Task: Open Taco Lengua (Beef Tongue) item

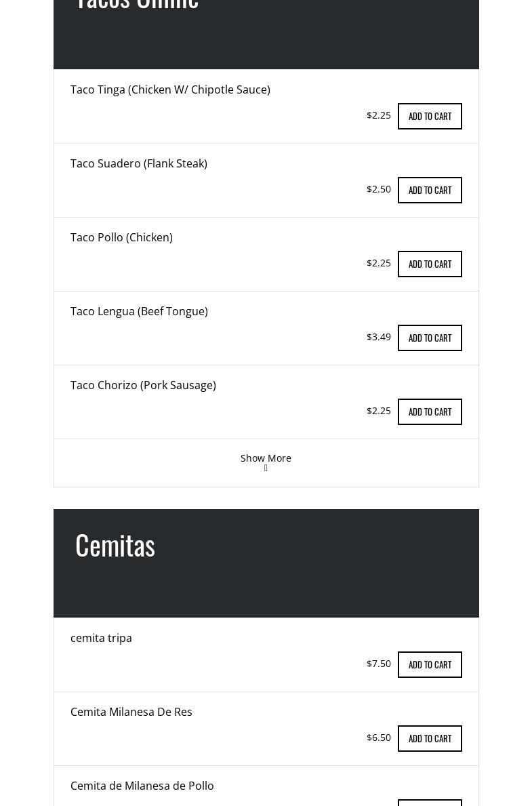Action: (x=139, y=312)
